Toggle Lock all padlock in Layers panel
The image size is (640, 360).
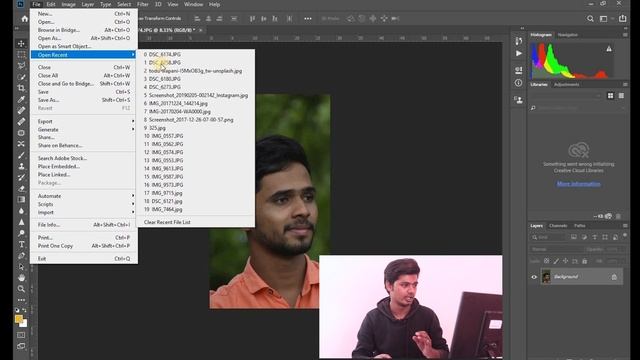584,261
